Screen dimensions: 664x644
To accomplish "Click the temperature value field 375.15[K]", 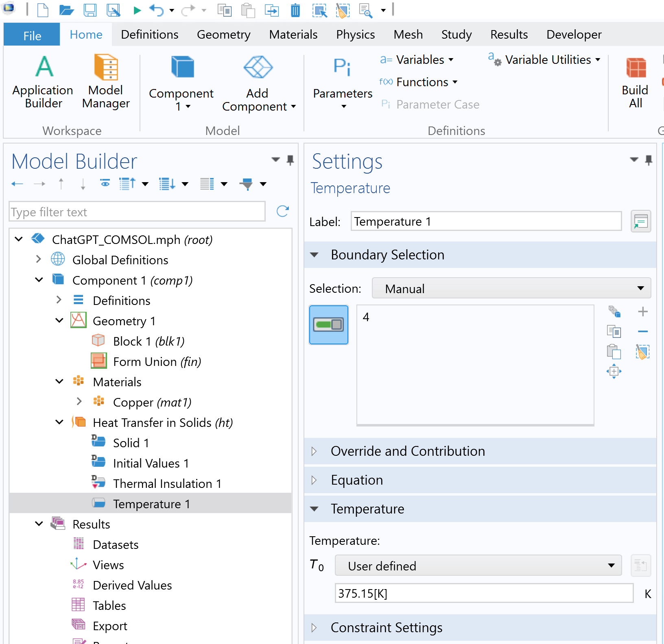I will 483,594.
